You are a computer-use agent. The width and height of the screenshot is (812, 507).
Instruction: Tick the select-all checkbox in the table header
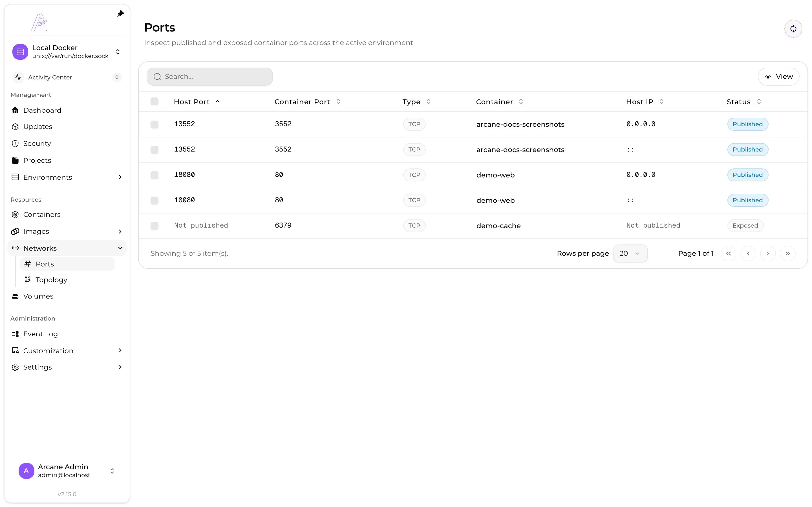click(x=154, y=102)
